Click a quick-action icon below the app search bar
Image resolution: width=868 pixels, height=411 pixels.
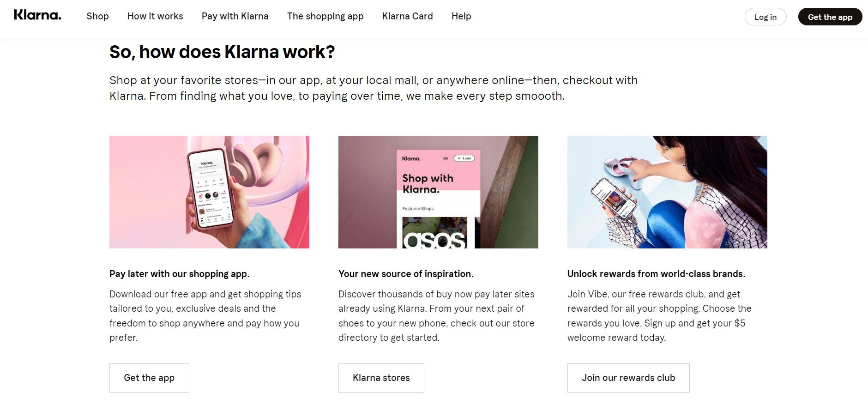tap(205, 181)
